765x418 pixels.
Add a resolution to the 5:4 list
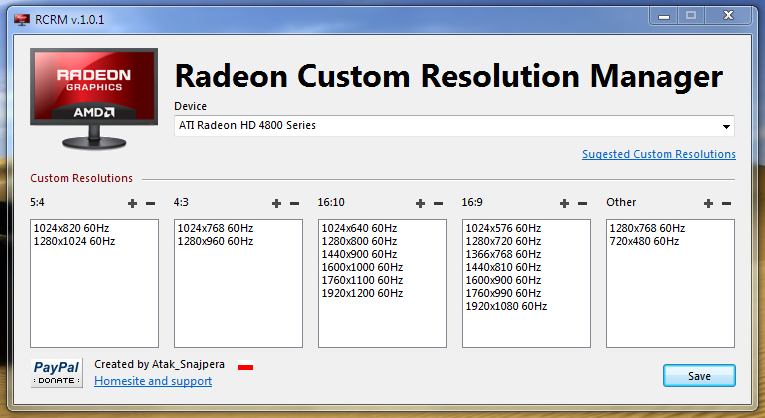(132, 203)
